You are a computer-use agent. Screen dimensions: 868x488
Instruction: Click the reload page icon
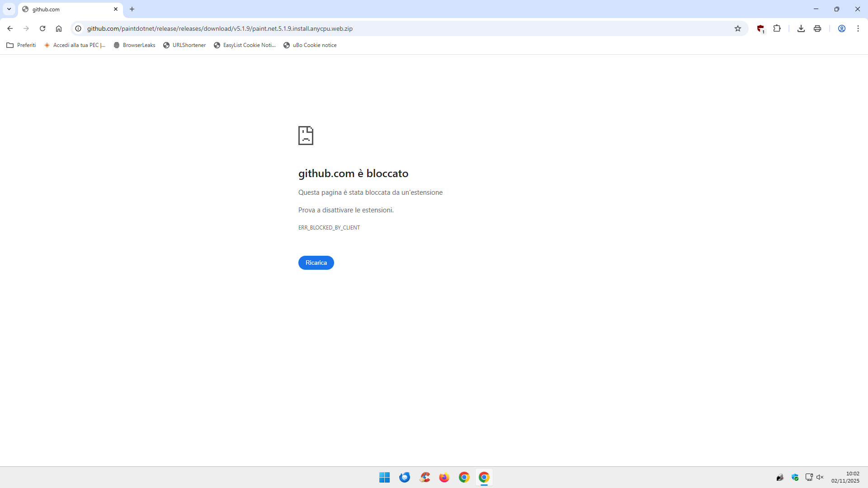42,28
